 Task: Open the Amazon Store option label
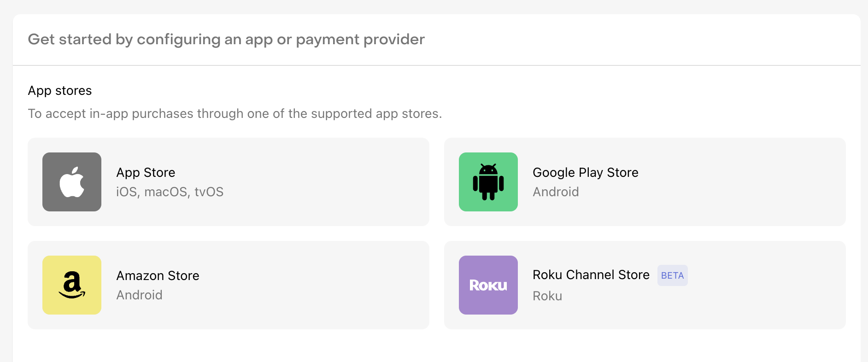(158, 275)
